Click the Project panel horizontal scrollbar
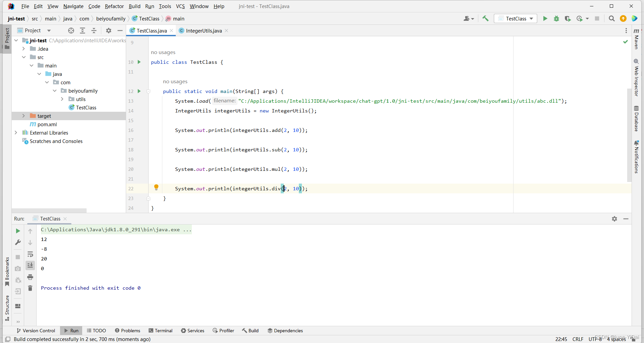 click(x=49, y=210)
